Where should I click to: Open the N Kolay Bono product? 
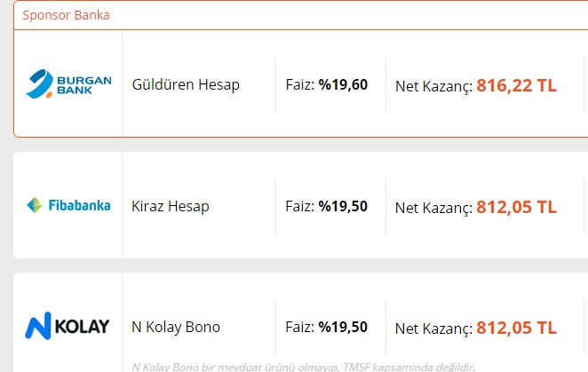(x=176, y=327)
